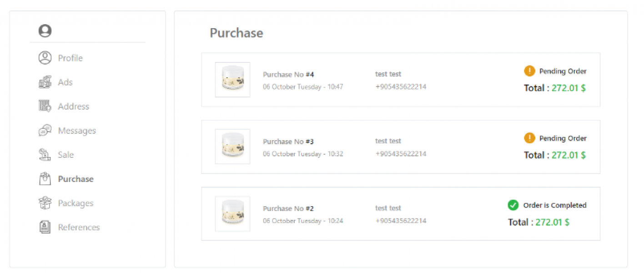
Task: Click the Messages chat bubble icon
Action: [45, 131]
